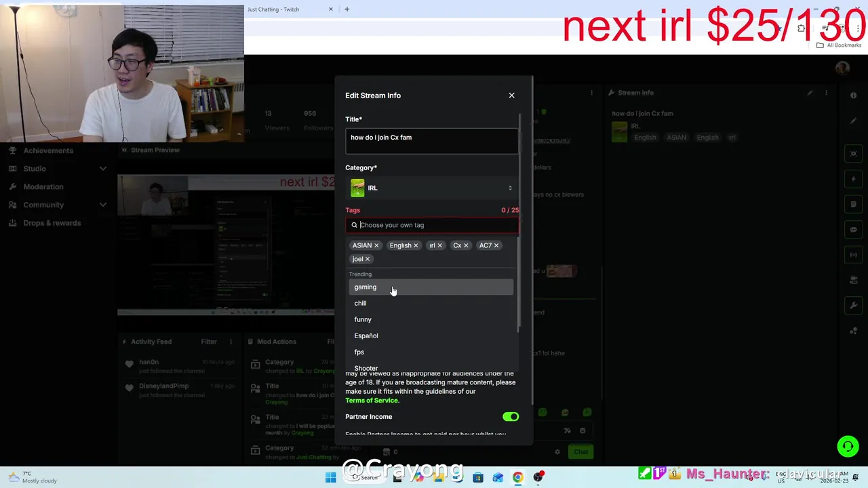
Task: Remove the AC7 tag
Action: pos(496,245)
